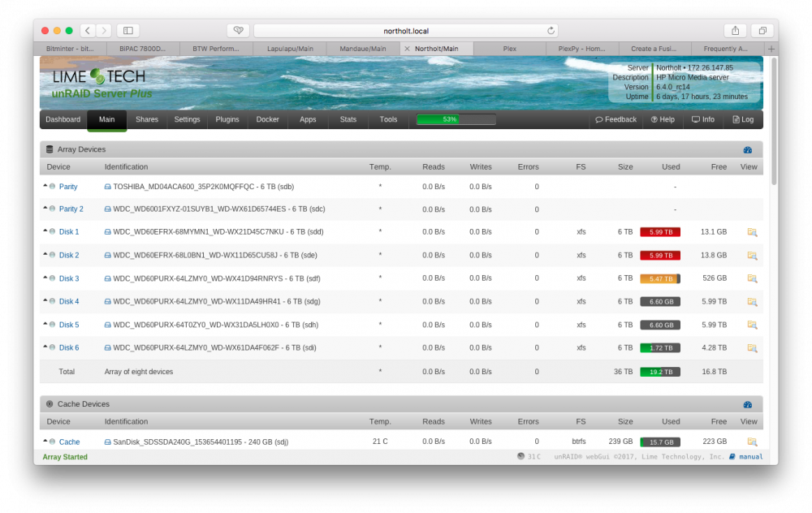This screenshot has height=513, width=812.
Task: Click the Disk 3 status indicator
Action: pyautogui.click(x=52, y=278)
